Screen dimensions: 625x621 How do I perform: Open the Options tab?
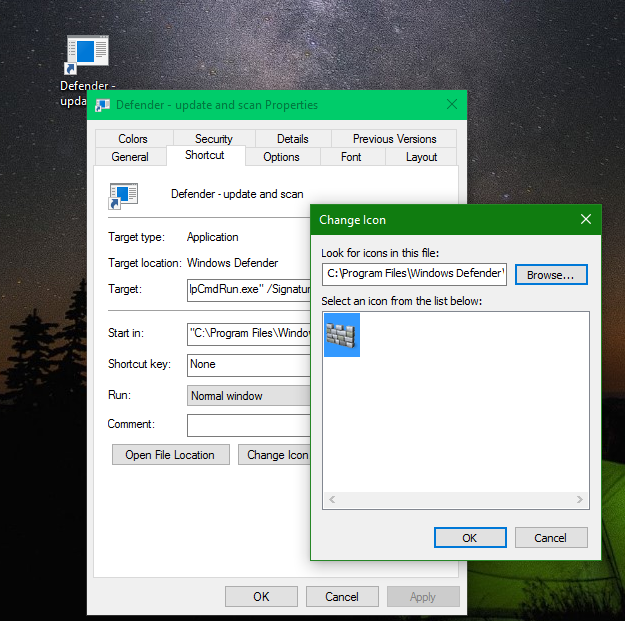click(281, 157)
